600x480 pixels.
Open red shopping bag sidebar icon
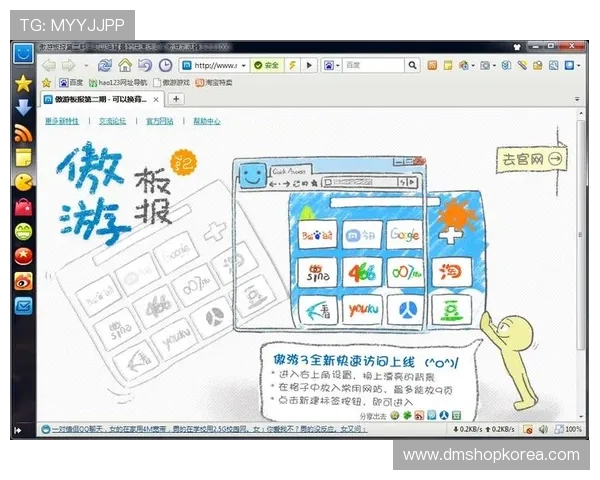[x=23, y=207]
